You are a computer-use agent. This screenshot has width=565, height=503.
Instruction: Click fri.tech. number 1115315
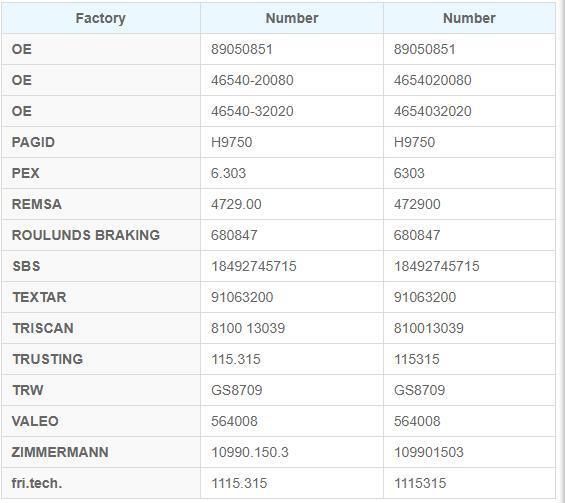coord(420,483)
